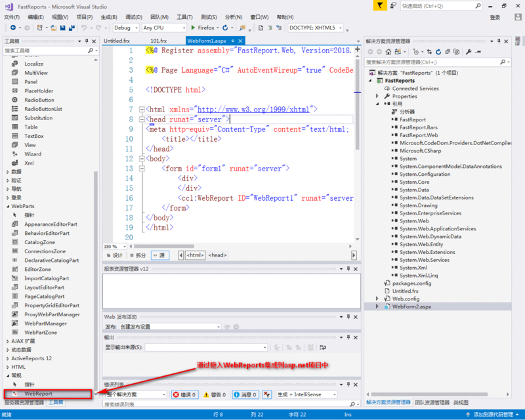Image resolution: width=525 pixels, height=420 pixels.
Task: Click the Refresh Browser icon beside Firefox
Action: pyautogui.click(x=225, y=28)
